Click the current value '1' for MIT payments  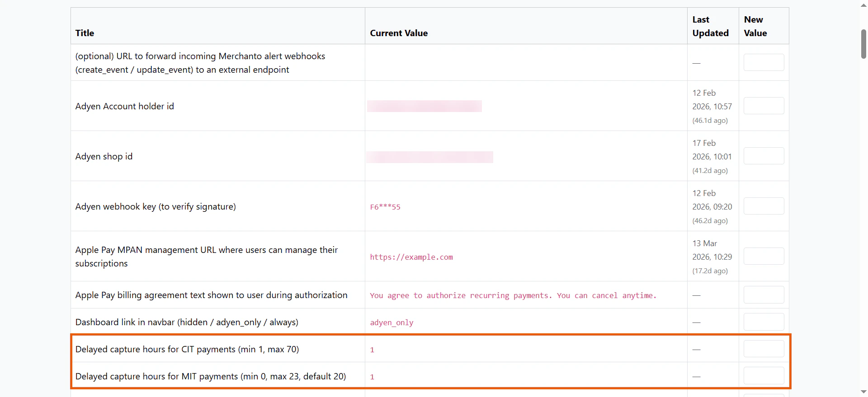(372, 377)
